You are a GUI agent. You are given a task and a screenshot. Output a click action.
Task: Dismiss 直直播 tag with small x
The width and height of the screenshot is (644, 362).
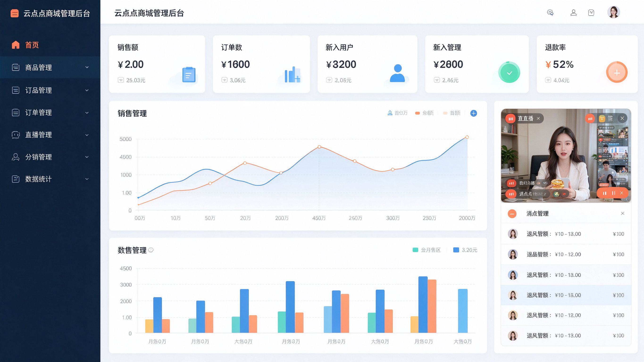coord(538,118)
